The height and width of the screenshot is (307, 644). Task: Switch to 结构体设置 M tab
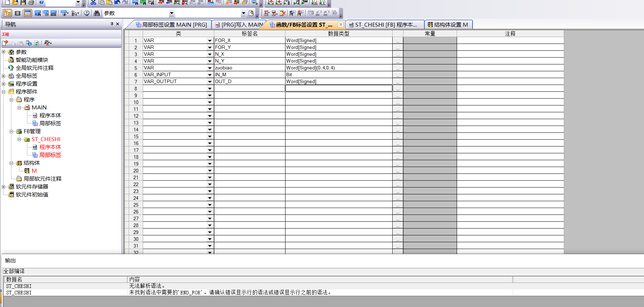(x=449, y=24)
